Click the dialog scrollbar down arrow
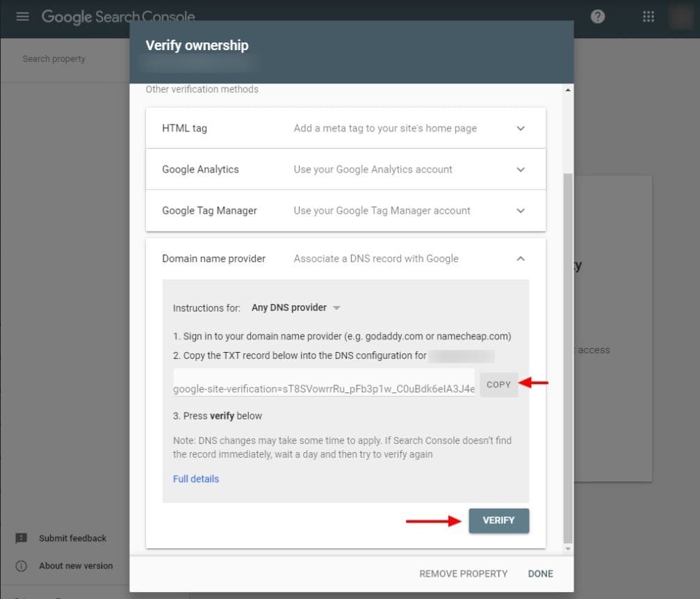Screen dimensions: 700x599 pos(569,549)
